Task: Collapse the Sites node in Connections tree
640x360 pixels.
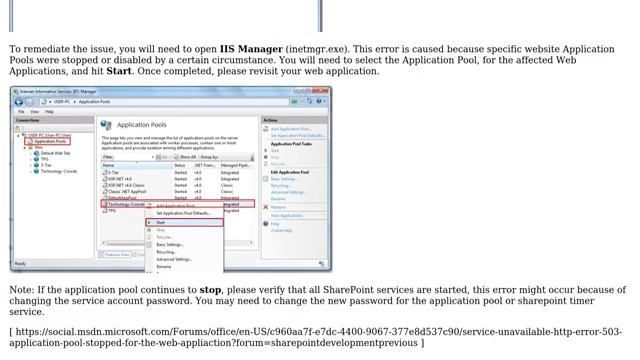Action: (24, 147)
